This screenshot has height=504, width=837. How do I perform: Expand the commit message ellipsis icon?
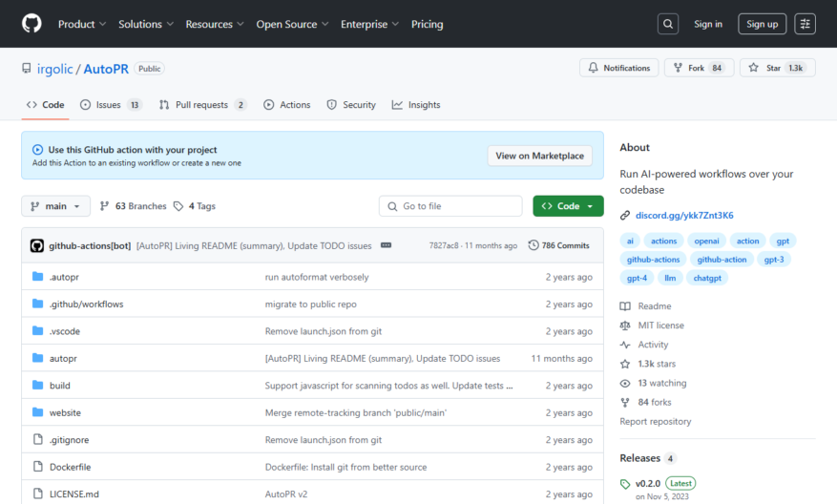point(386,245)
